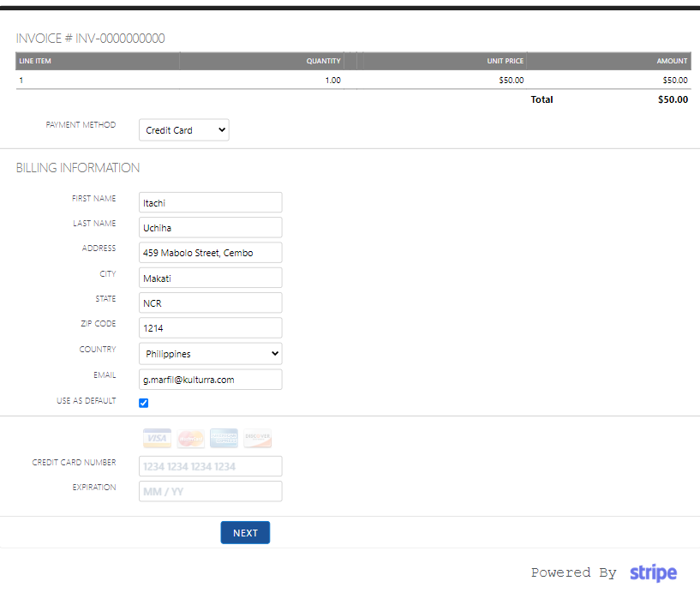Select the Email input field

[x=210, y=380]
